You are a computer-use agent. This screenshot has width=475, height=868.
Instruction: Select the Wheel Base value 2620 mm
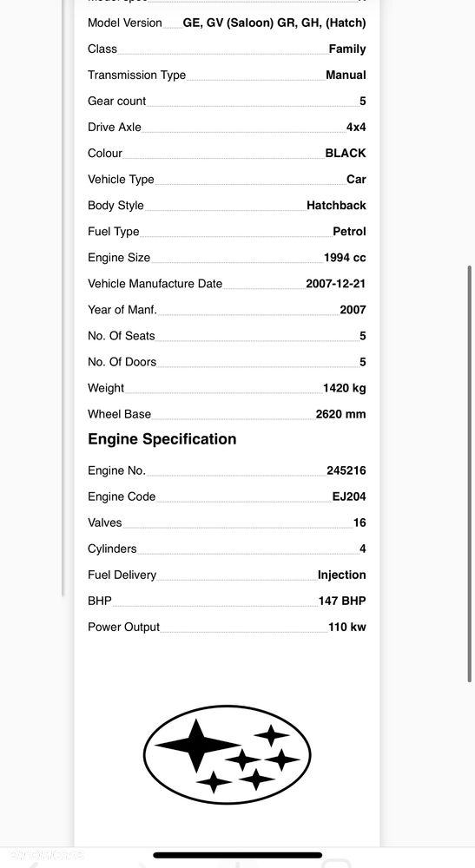coord(340,414)
